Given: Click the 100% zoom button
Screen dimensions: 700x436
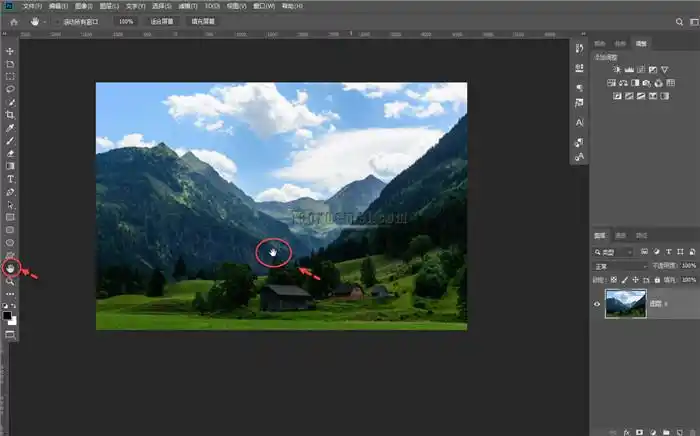Looking at the screenshot, I should click(x=126, y=21).
